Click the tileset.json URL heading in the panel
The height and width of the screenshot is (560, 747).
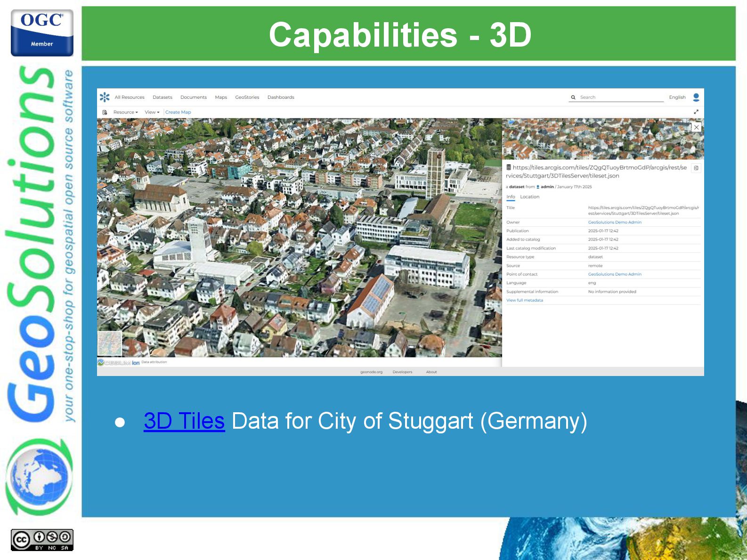(596, 172)
